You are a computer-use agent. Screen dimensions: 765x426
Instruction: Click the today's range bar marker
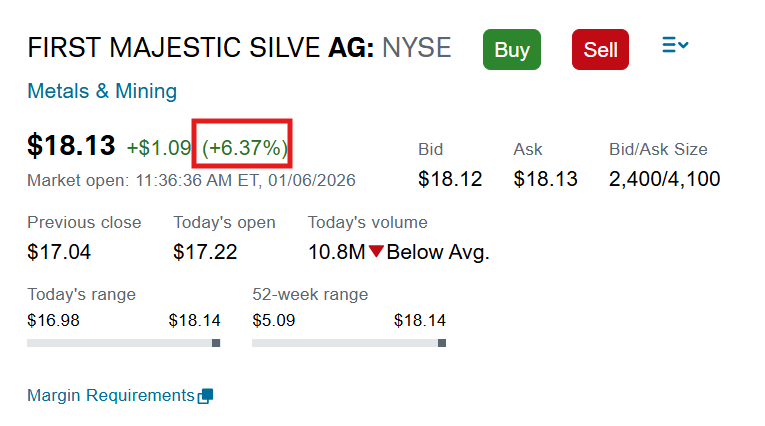216,343
